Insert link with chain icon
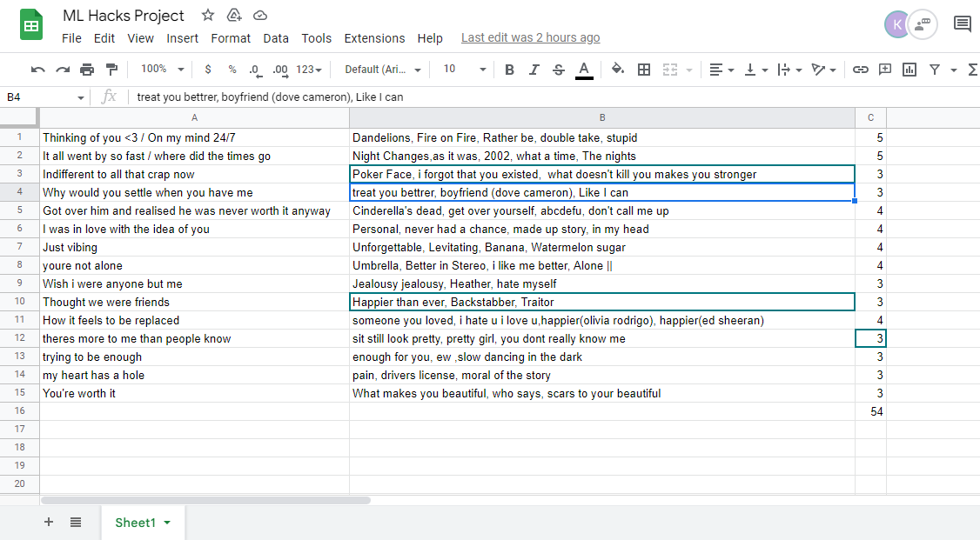The width and height of the screenshot is (980, 540). point(861,70)
